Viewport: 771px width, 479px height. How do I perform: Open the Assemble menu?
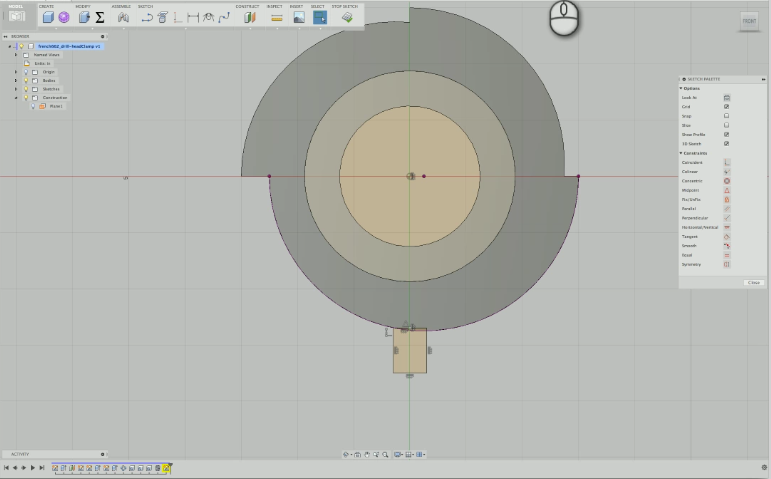coord(121,6)
